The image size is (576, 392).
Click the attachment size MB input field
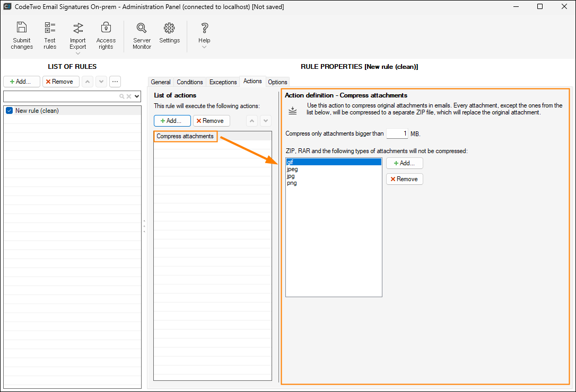[x=397, y=134]
